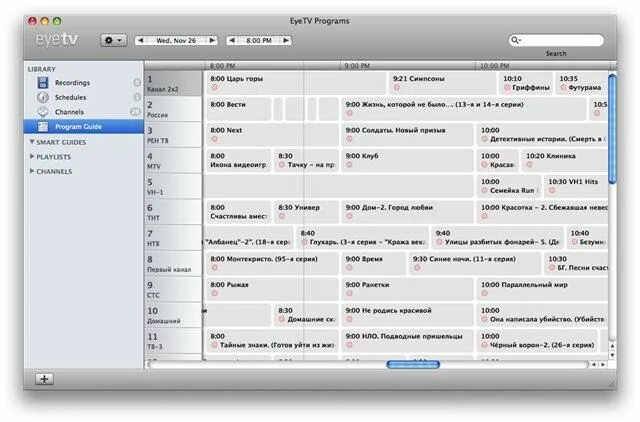
Task: Open program 10:20 Клиника
Action: (565, 160)
